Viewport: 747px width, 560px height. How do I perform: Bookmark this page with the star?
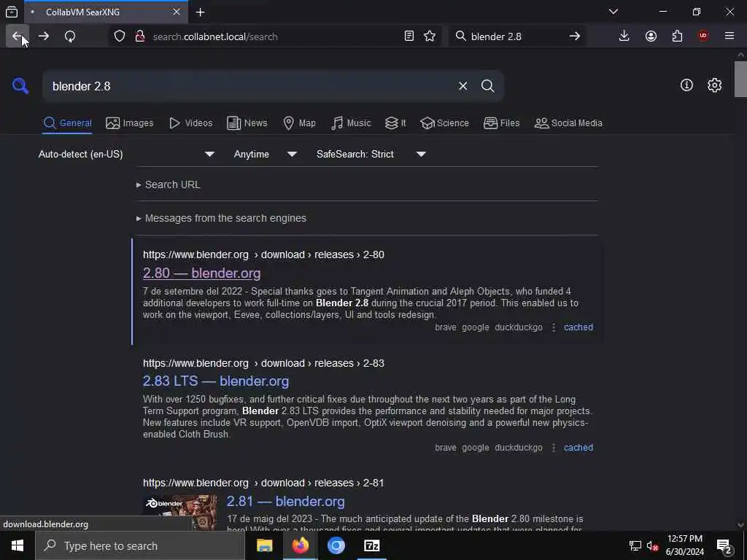tap(430, 36)
